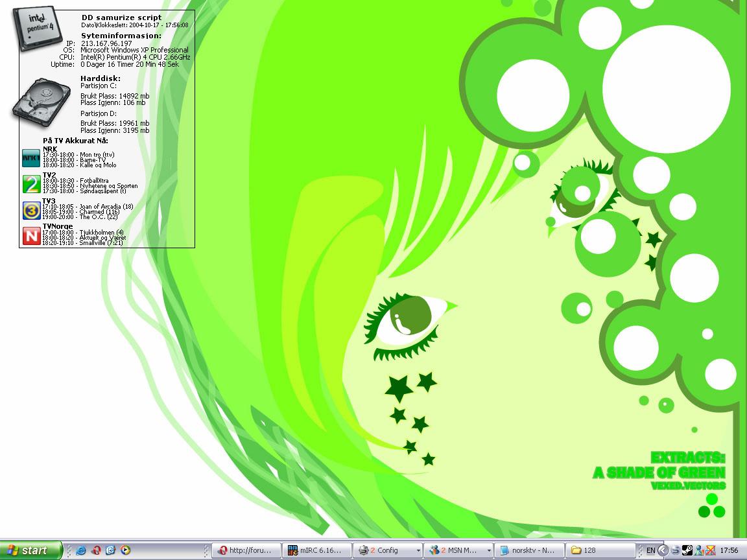747x560 pixels.
Task: Click the TV2 channel logo
Action: click(31, 184)
